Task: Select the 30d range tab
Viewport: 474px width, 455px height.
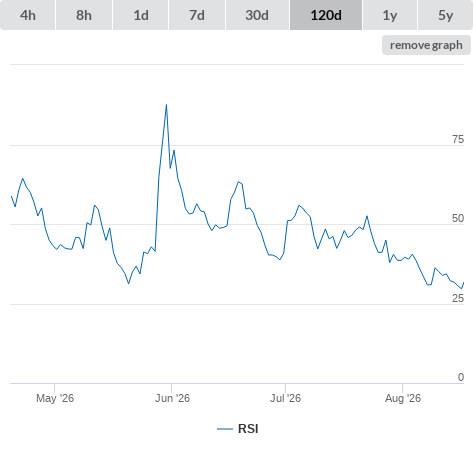Action: pos(257,15)
